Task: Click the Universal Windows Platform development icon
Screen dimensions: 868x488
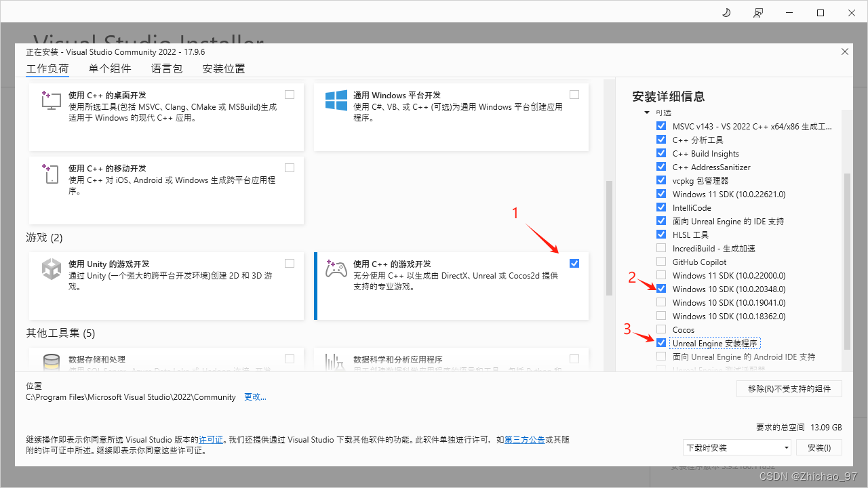Action: [336, 100]
